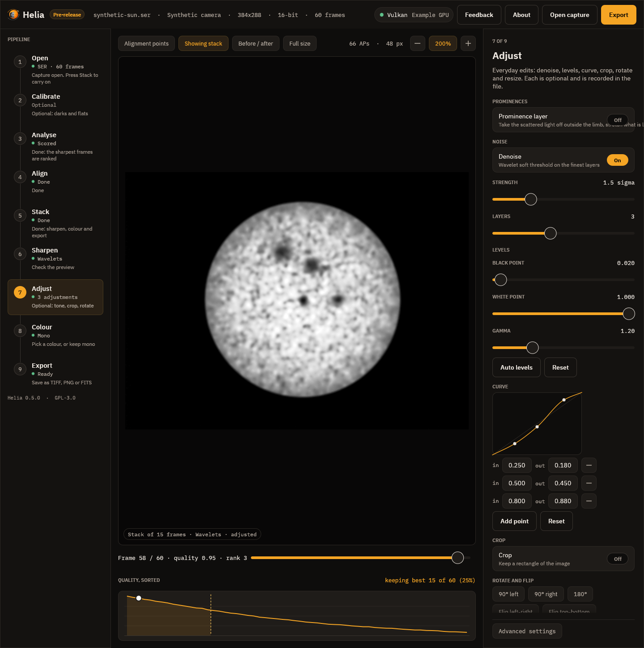Select step 2 Calibrate circle

click(x=20, y=100)
